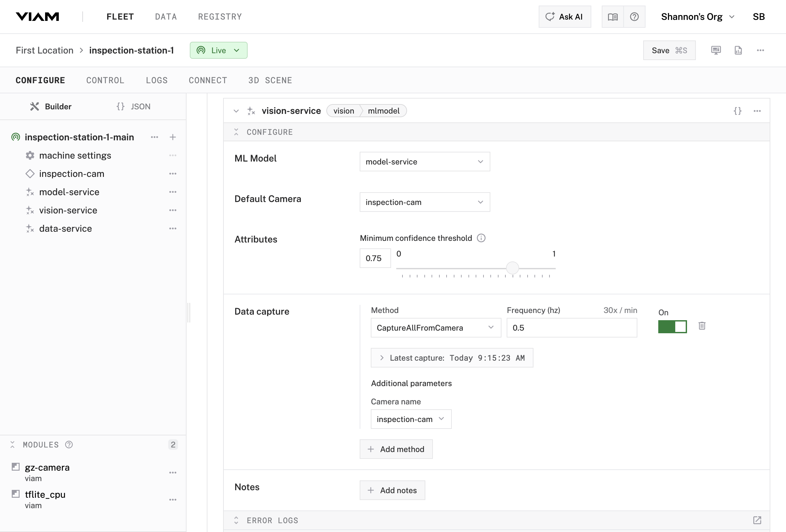Viewport: 786px width, 532px height.
Task: Switch to JSON configuration mode
Action: click(x=134, y=106)
